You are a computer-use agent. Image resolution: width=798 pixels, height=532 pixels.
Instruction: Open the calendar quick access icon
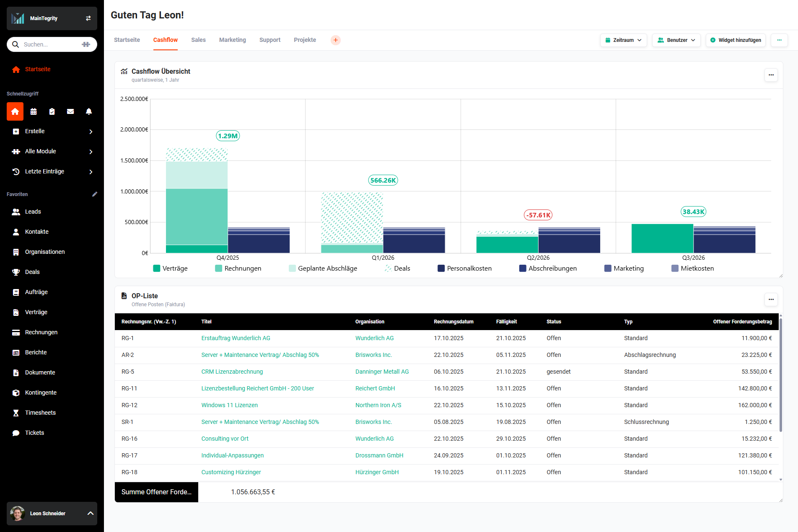34,111
